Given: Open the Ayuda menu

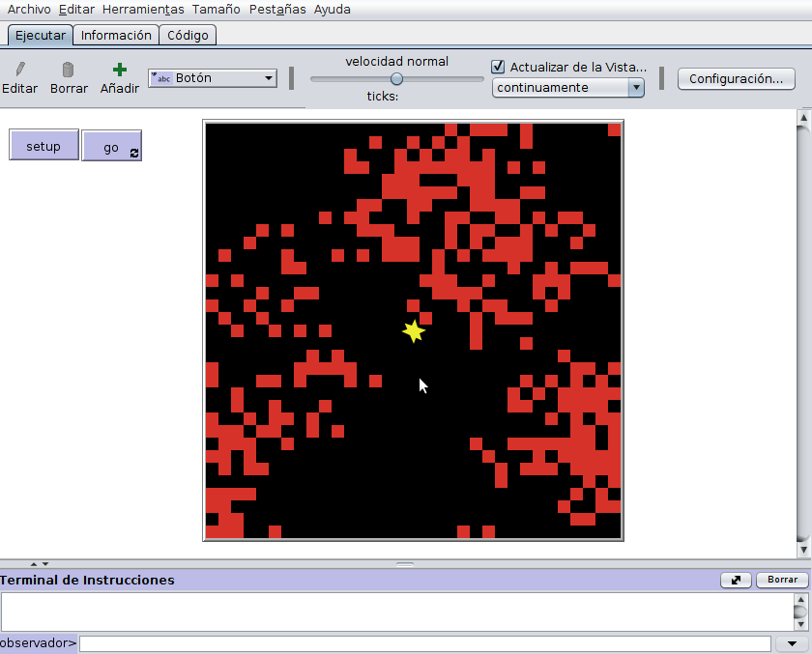Looking at the screenshot, I should tap(332, 10).
